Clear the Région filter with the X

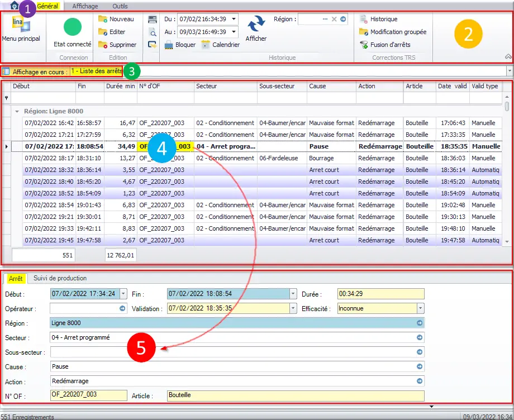click(334, 19)
